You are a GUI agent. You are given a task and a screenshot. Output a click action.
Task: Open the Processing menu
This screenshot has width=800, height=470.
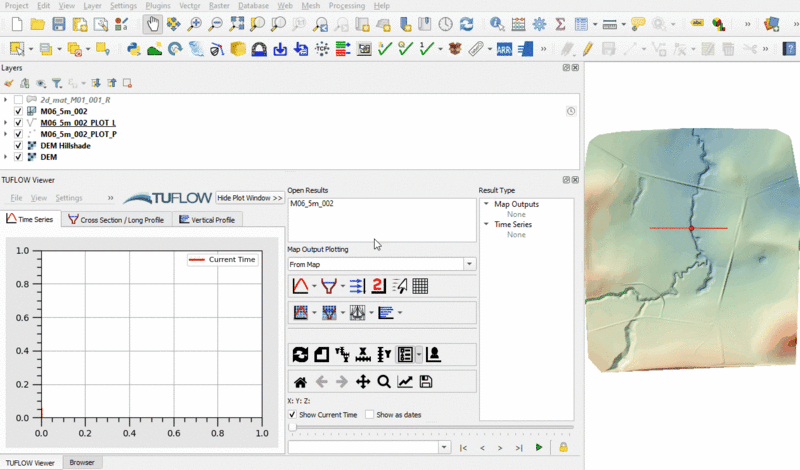click(x=346, y=6)
